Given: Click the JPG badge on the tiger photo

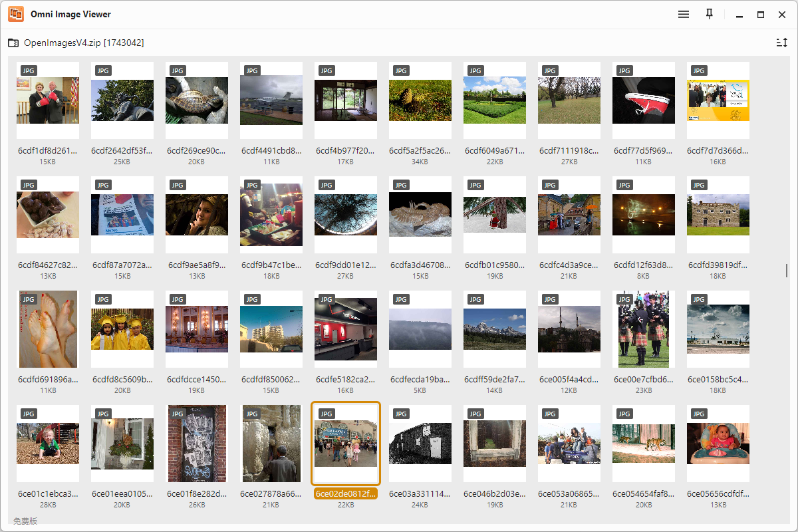Looking at the screenshot, I should click(x=624, y=413).
